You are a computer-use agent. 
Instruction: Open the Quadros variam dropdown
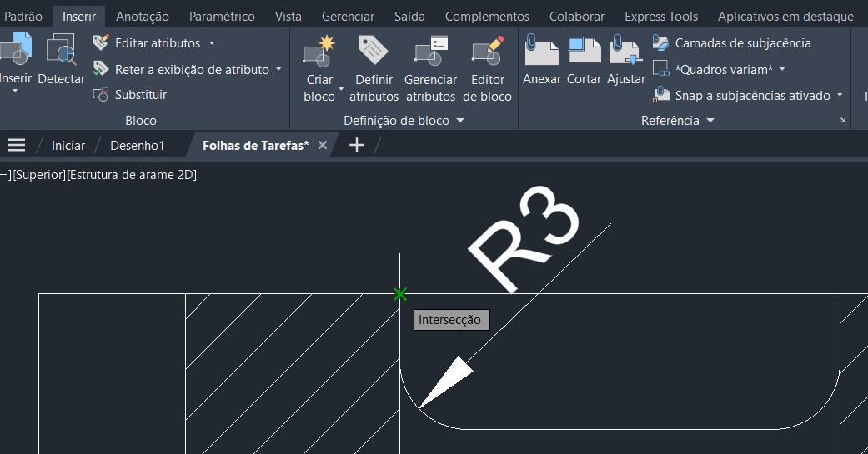[x=782, y=69]
